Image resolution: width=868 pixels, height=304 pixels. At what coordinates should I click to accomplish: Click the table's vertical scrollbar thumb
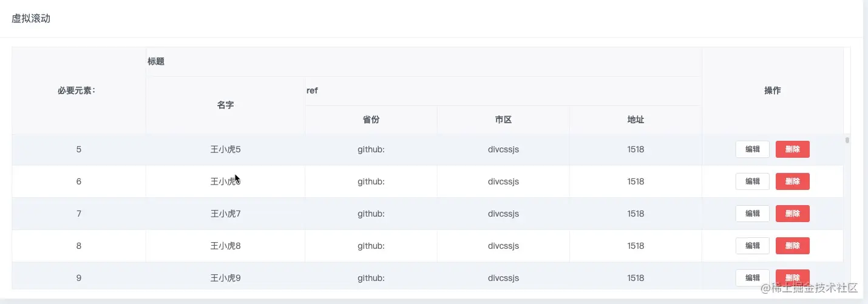pos(847,140)
